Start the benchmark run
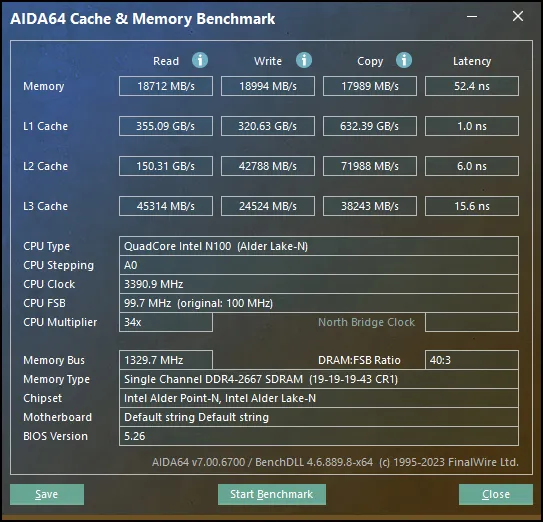The width and height of the screenshot is (543, 522). pyautogui.click(x=272, y=494)
